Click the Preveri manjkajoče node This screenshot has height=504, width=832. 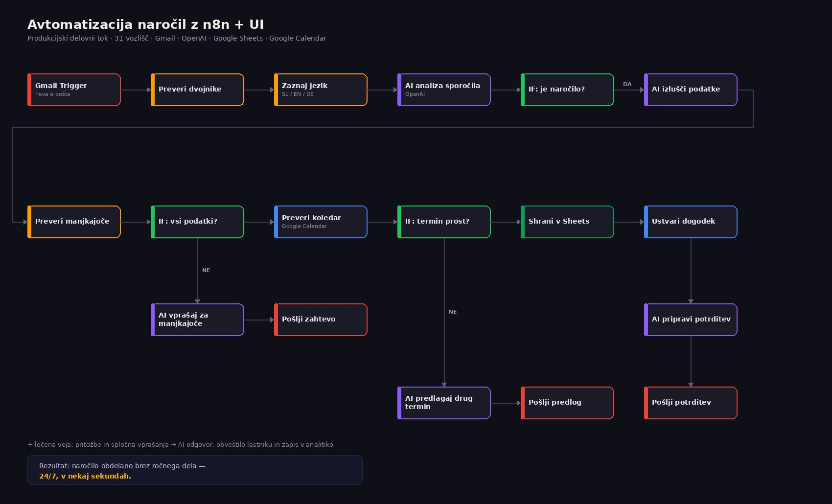74,222
